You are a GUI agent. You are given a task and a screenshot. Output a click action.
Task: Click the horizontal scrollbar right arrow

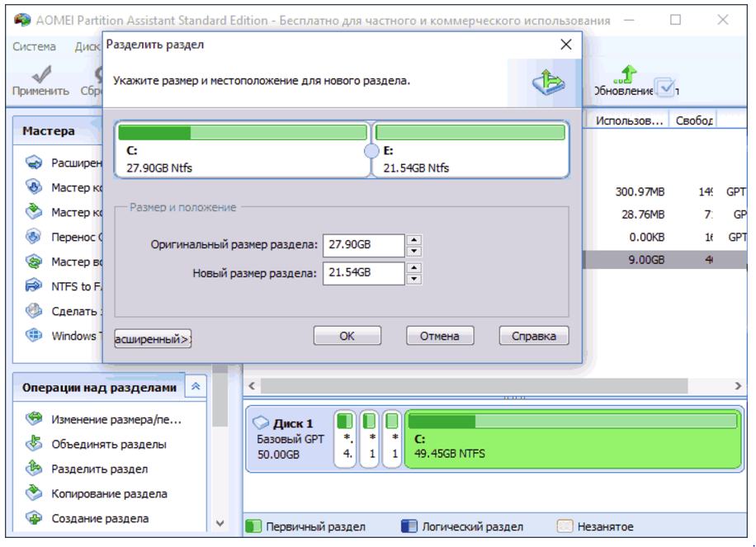738,386
